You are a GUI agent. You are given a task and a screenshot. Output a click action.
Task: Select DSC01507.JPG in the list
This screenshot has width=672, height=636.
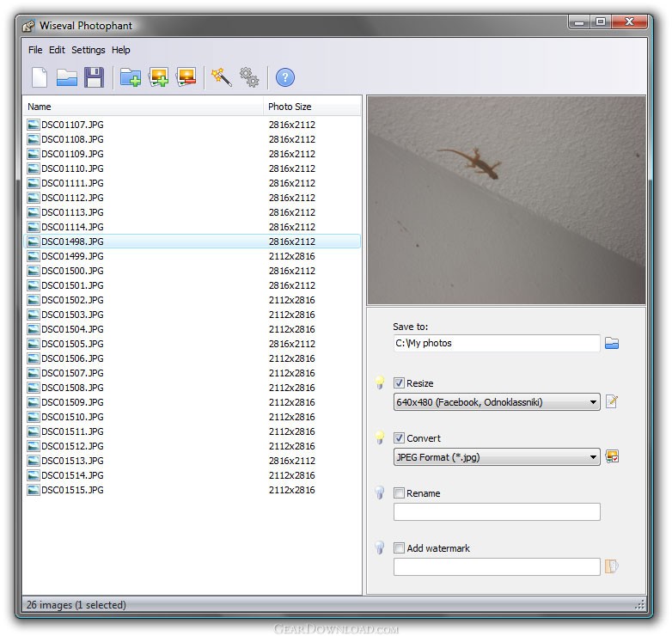pyautogui.click(x=192, y=373)
